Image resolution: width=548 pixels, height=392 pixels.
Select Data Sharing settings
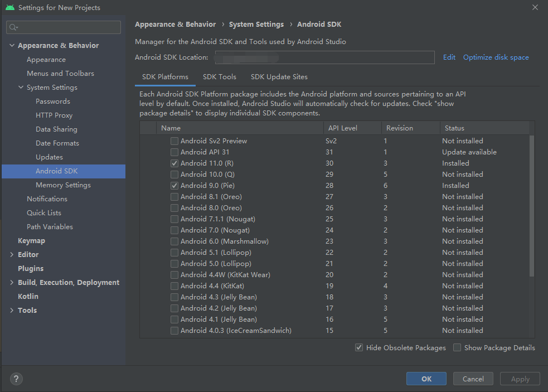[56, 129]
